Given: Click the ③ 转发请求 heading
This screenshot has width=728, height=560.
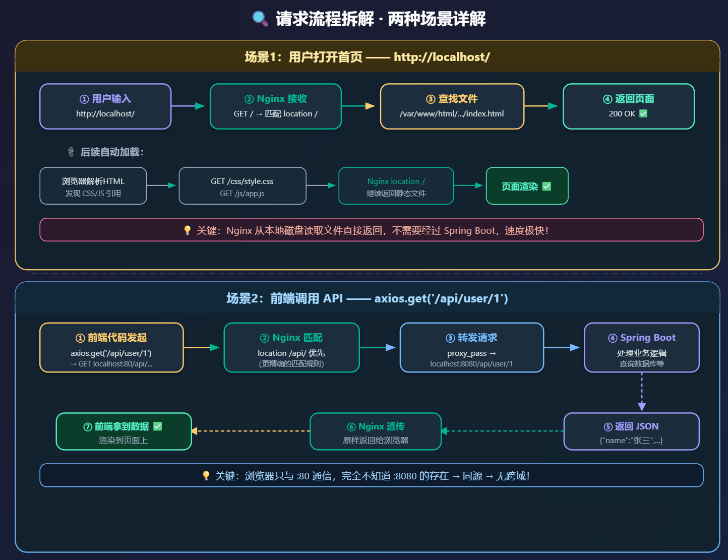Looking at the screenshot, I should coord(471,338).
